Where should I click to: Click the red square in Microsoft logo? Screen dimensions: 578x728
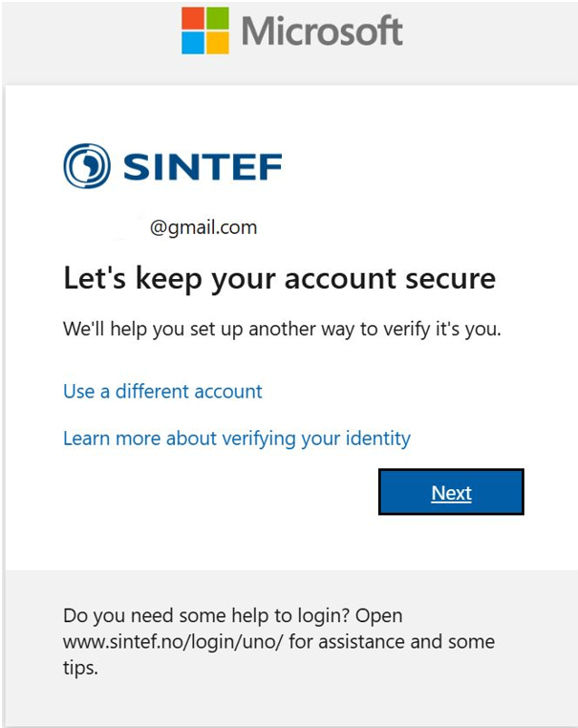point(193,18)
